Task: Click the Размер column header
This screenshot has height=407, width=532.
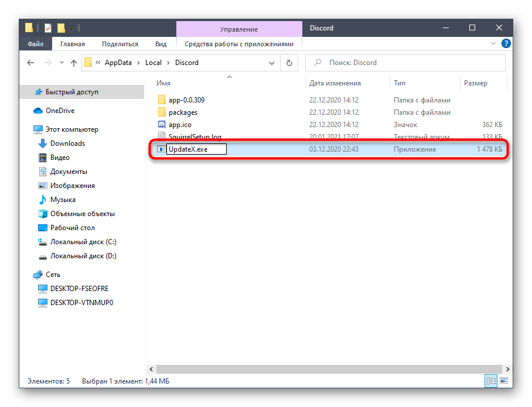Action: point(475,83)
